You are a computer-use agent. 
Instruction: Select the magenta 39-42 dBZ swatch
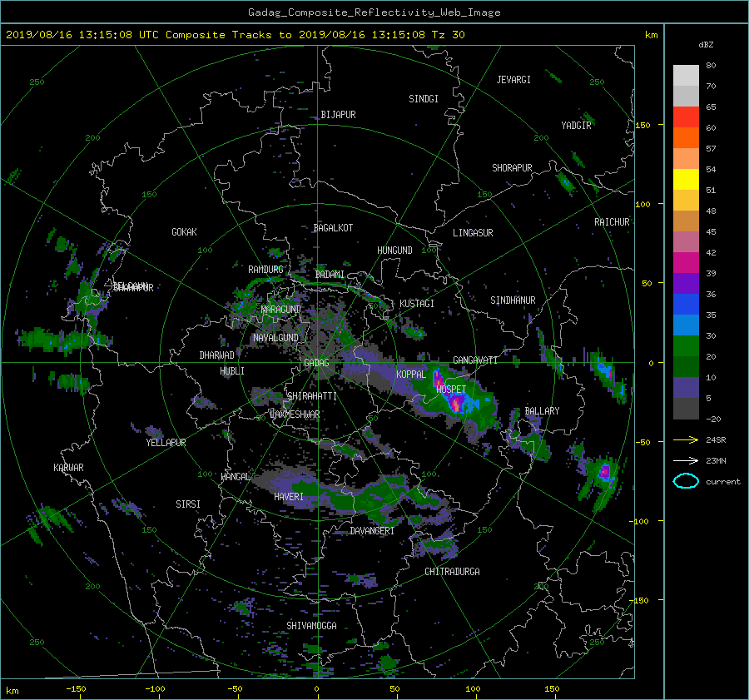tap(686, 263)
